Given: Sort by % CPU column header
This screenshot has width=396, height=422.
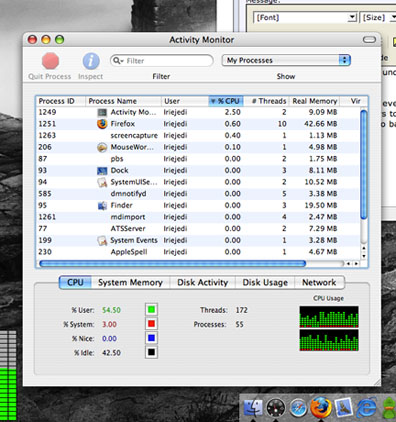Looking at the screenshot, I should [226, 101].
